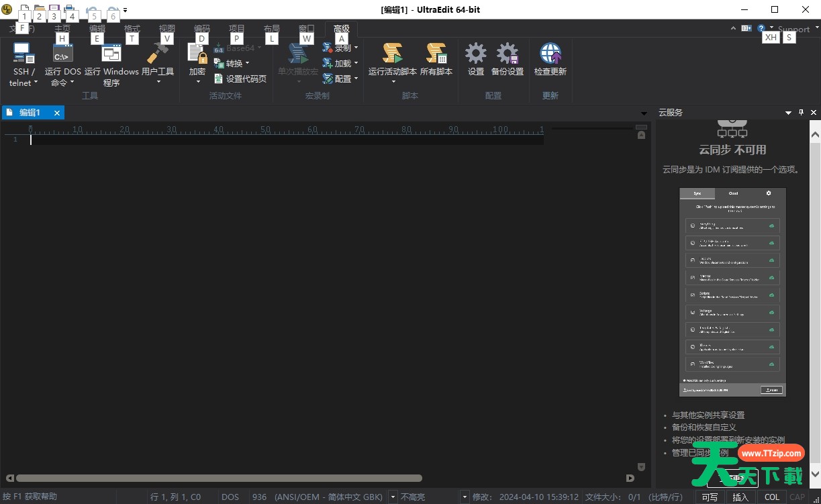Click 检查更新 globe icon
Screen dimensions: 821x504
(550, 54)
